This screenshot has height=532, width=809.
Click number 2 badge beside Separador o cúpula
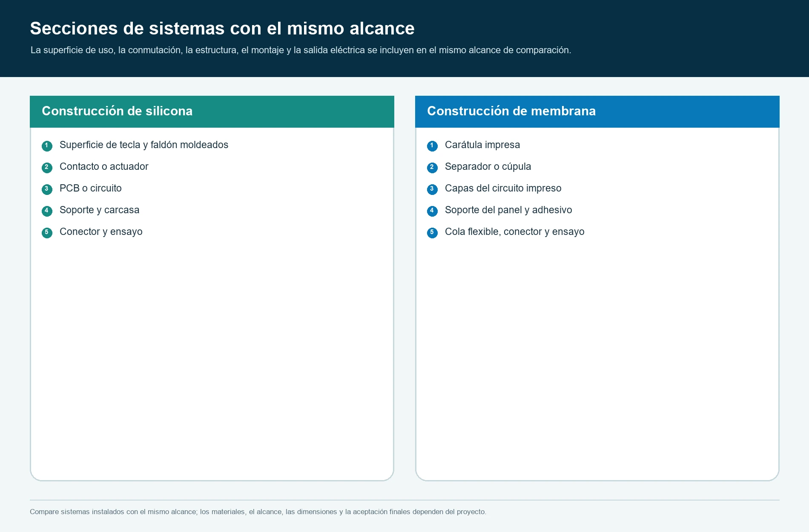pos(432,168)
